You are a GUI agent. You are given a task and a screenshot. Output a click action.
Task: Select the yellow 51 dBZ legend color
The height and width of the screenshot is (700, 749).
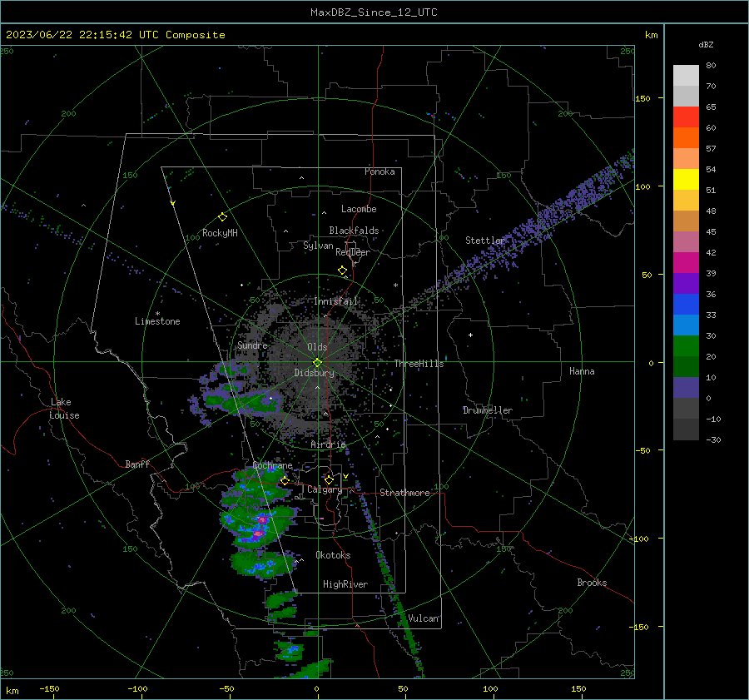tap(686, 180)
